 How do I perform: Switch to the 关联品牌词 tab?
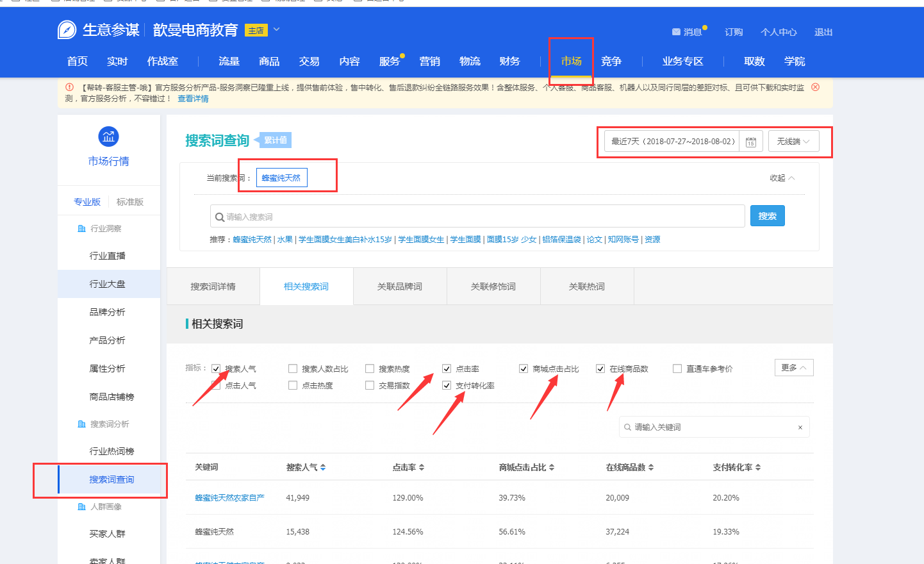point(400,286)
